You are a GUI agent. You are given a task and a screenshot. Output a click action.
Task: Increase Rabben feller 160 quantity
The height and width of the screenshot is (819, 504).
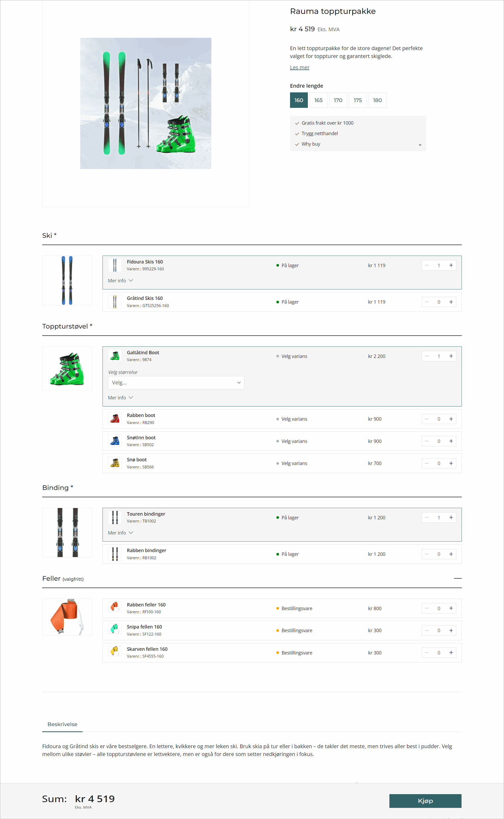(x=452, y=608)
